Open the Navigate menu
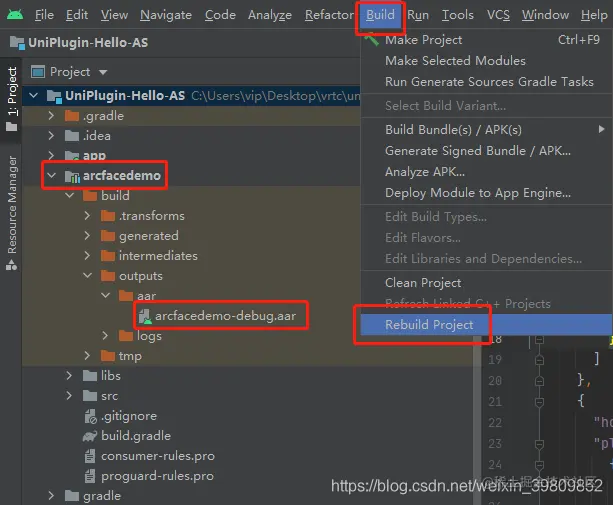This screenshot has height=505, width=613. 166,15
